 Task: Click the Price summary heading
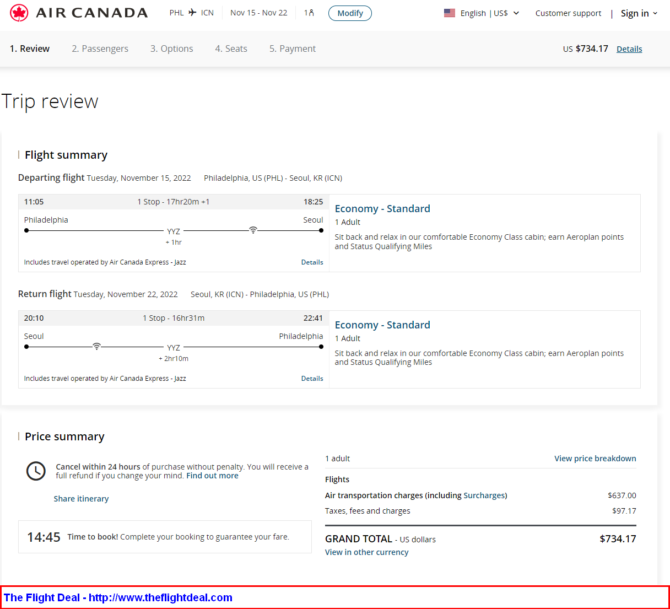65,436
